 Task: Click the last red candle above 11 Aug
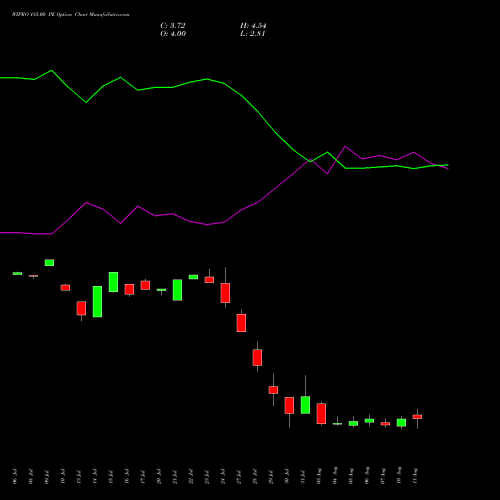click(417, 417)
